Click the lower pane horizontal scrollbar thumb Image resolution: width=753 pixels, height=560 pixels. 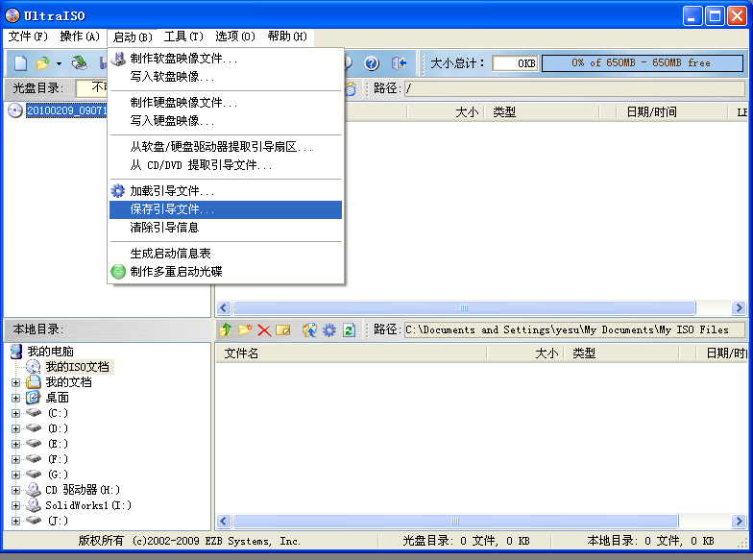point(455,521)
